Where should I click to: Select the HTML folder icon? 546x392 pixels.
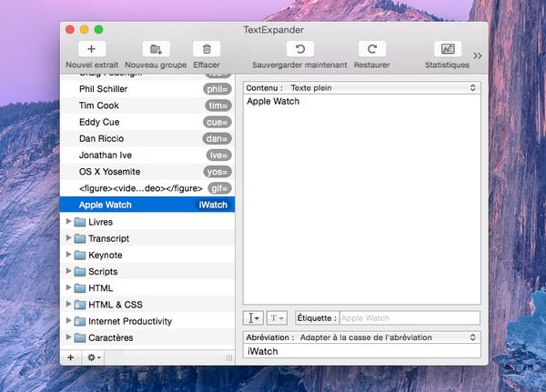coord(80,288)
